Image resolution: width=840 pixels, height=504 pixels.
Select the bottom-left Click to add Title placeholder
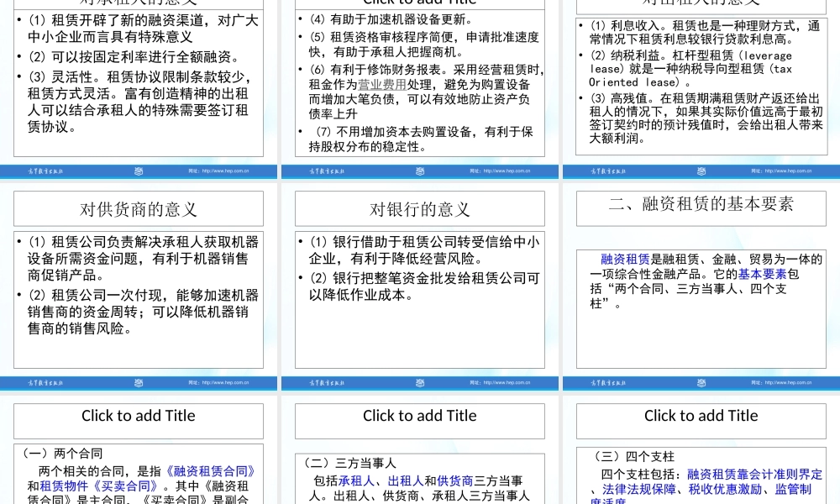point(138,416)
